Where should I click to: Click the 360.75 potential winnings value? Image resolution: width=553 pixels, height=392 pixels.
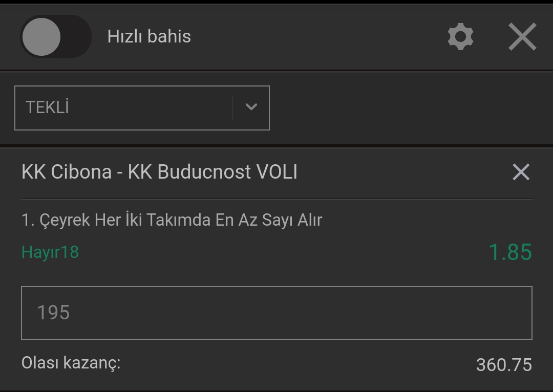click(x=504, y=365)
